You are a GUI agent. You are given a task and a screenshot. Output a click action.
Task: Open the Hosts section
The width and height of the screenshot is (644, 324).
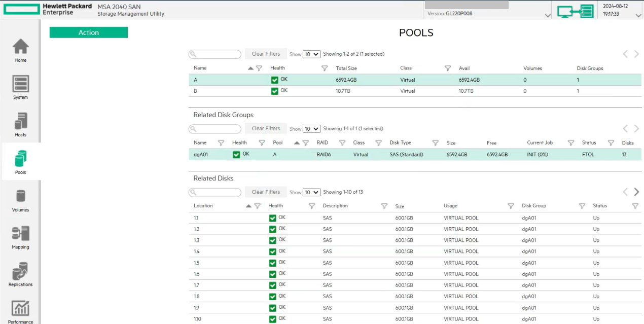coord(20,125)
